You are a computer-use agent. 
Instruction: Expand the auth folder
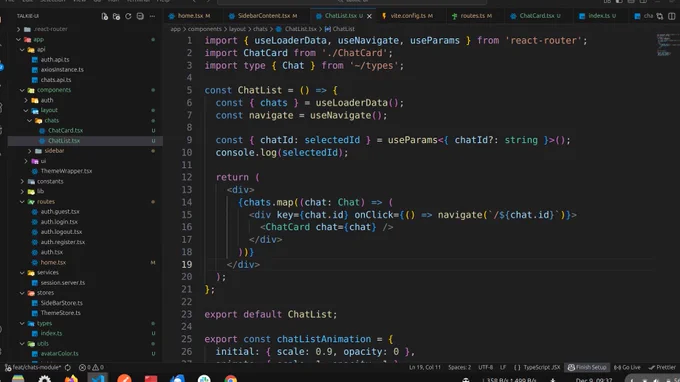(x=47, y=100)
